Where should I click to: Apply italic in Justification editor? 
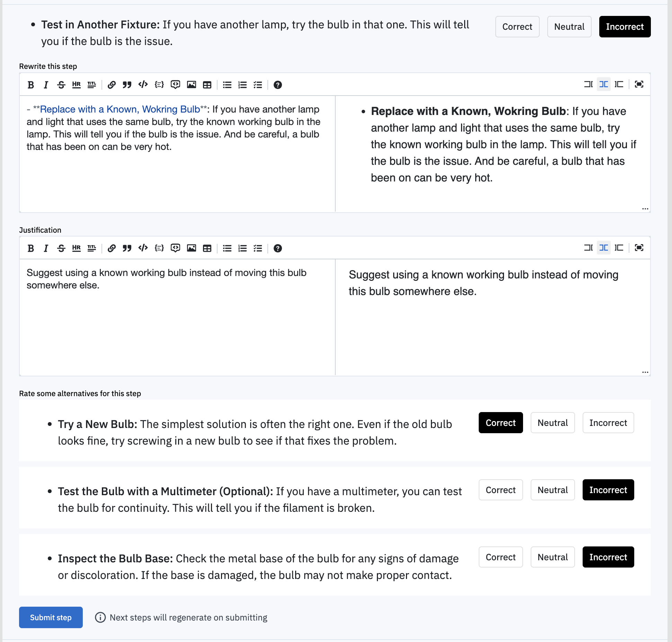pyautogui.click(x=46, y=248)
